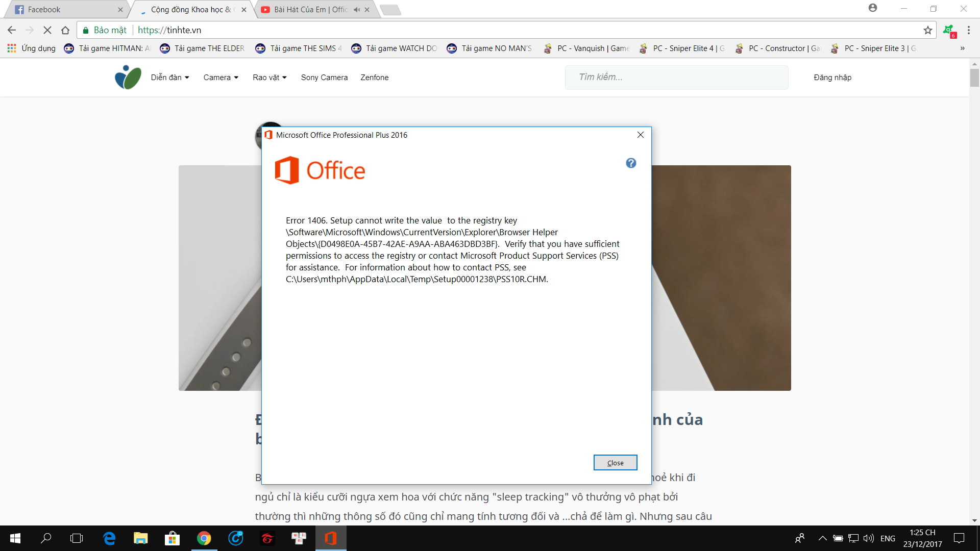This screenshot has width=980, height=551.
Task: Select Sony Camera menu item
Action: pos(325,77)
